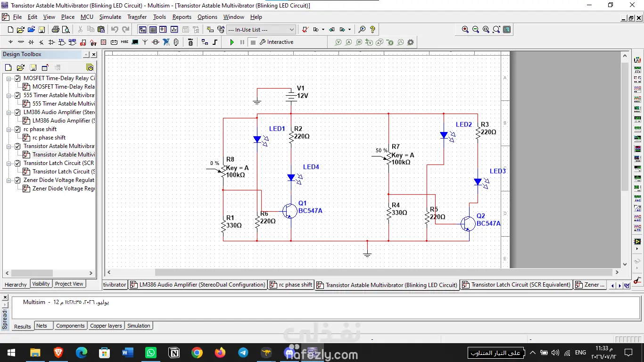
Task: Select the Project View tab
Action: [69, 284]
